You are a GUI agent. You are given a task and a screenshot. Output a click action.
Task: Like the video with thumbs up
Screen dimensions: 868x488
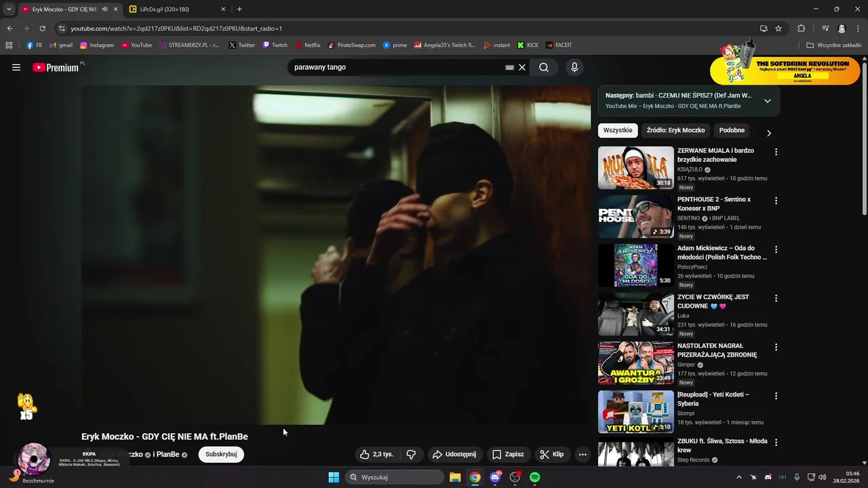point(376,454)
